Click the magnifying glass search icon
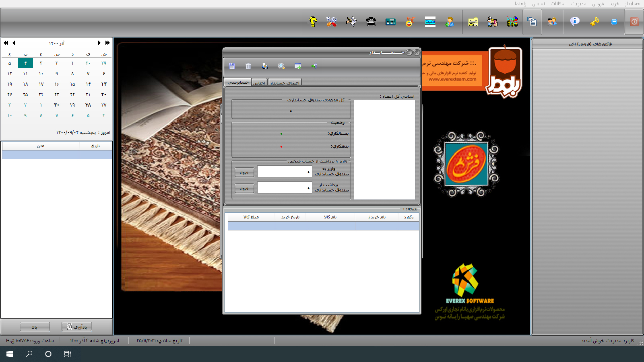Screen dimensions: 644x362 281,66
